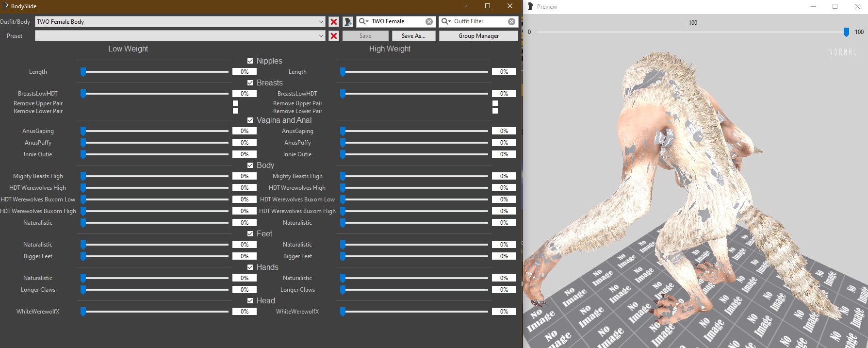Click High Weight Longer Claws label
The height and width of the screenshot is (348, 868).
297,290
